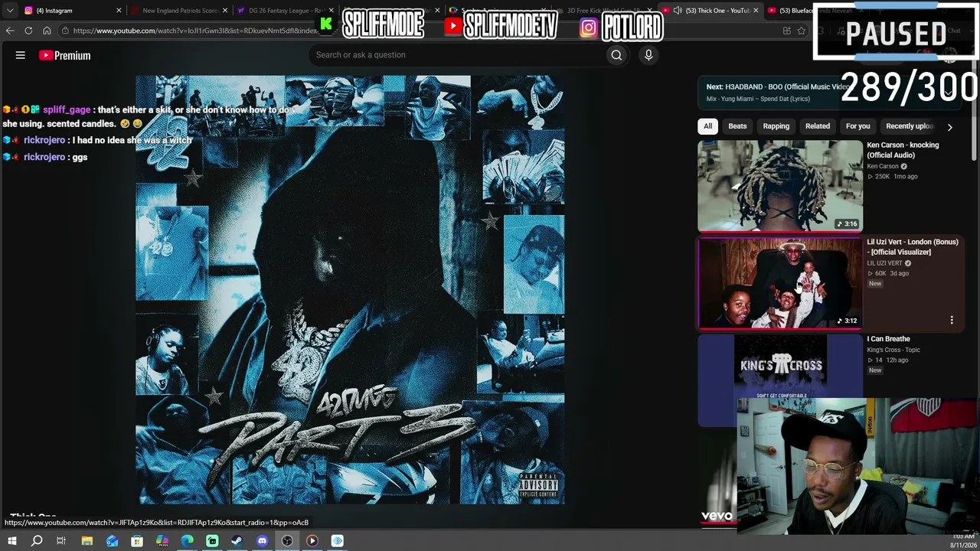Open File Explorer from the taskbar
This screenshot has width=980, height=551.
pos(87,541)
